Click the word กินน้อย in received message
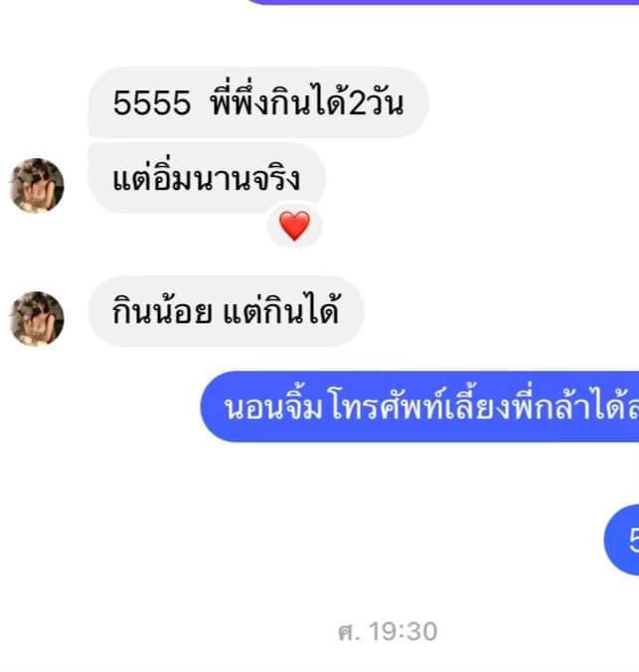639x672 pixels. (x=162, y=309)
